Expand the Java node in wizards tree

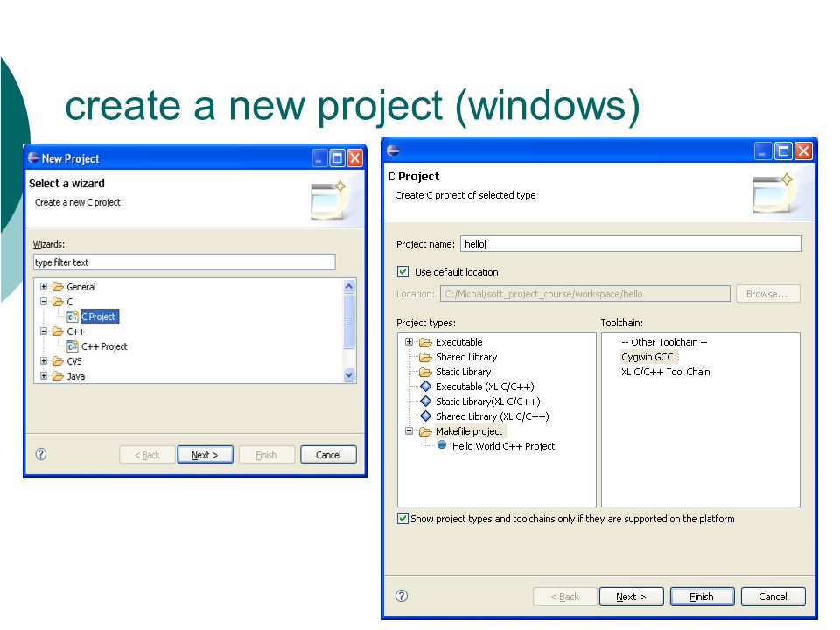[x=44, y=376]
